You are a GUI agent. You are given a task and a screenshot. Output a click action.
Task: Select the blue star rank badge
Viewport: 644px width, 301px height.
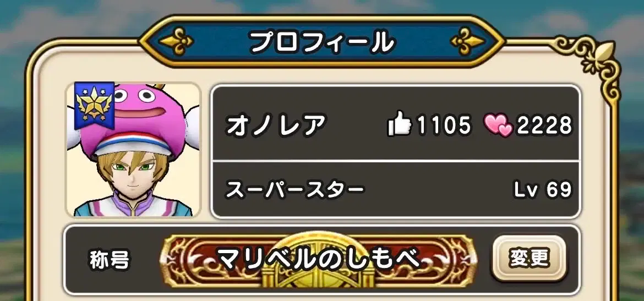tap(95, 105)
